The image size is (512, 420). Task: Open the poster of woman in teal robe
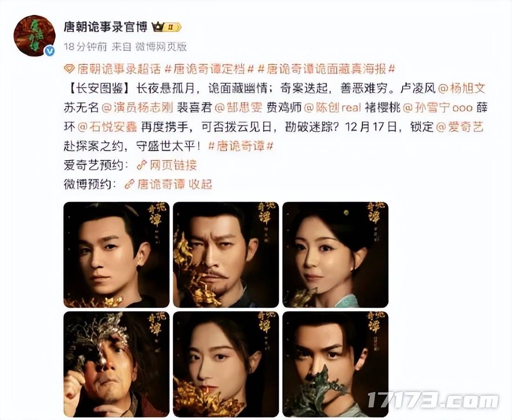point(335,255)
